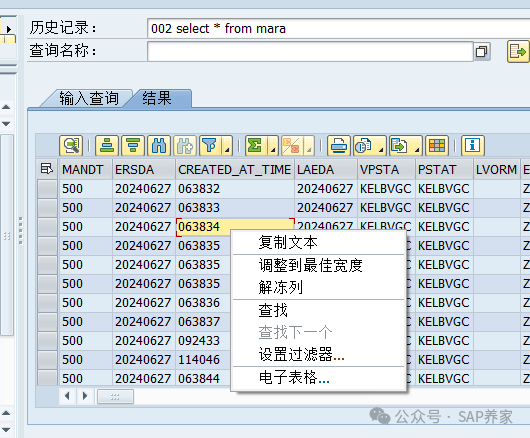530x438 pixels.
Task: Click yellow execute icon next to query name
Action: pos(517,51)
